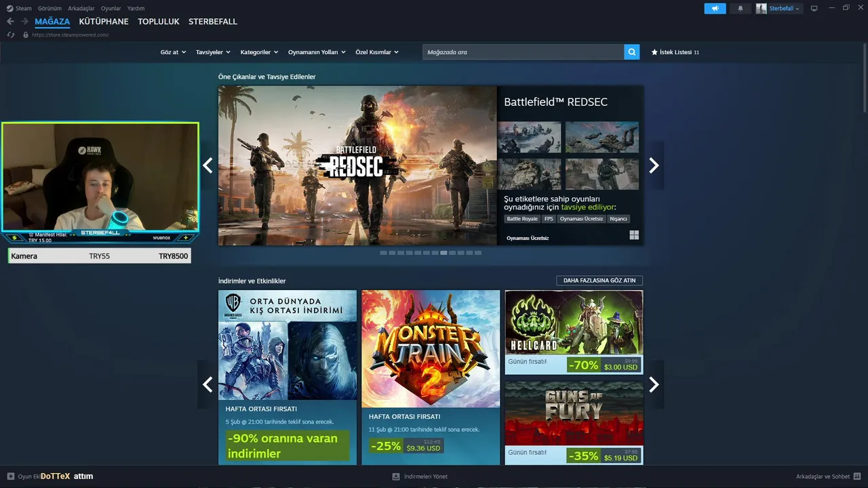Click the store URL address text
Screen dimensions: 868x488
click(x=71, y=35)
